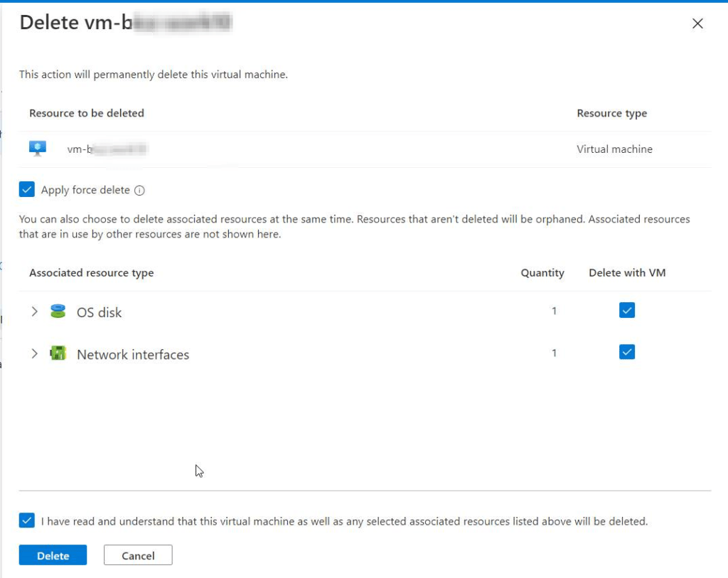Close the Delete dialog with the X
Image resolution: width=728 pixels, height=578 pixels.
pyautogui.click(x=697, y=23)
